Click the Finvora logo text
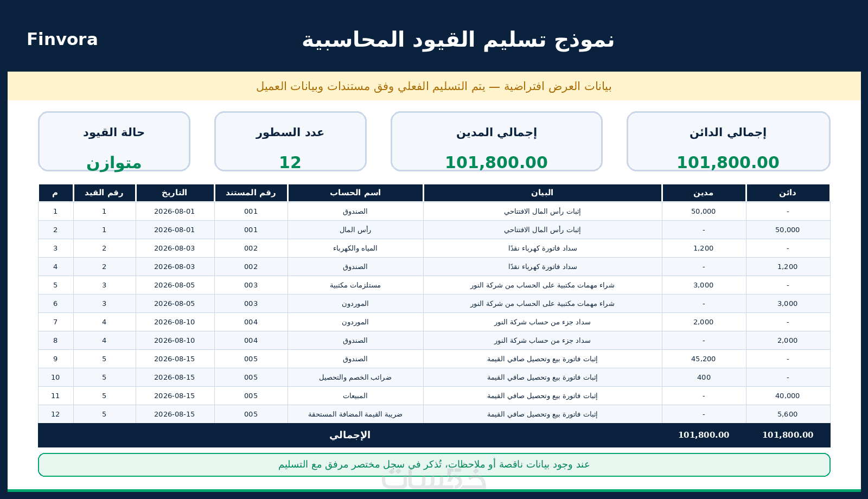 [x=62, y=40]
